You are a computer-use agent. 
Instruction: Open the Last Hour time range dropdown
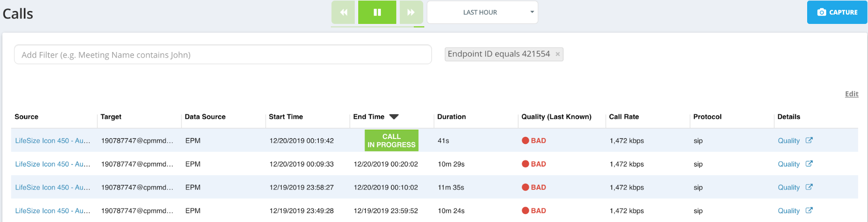(482, 12)
